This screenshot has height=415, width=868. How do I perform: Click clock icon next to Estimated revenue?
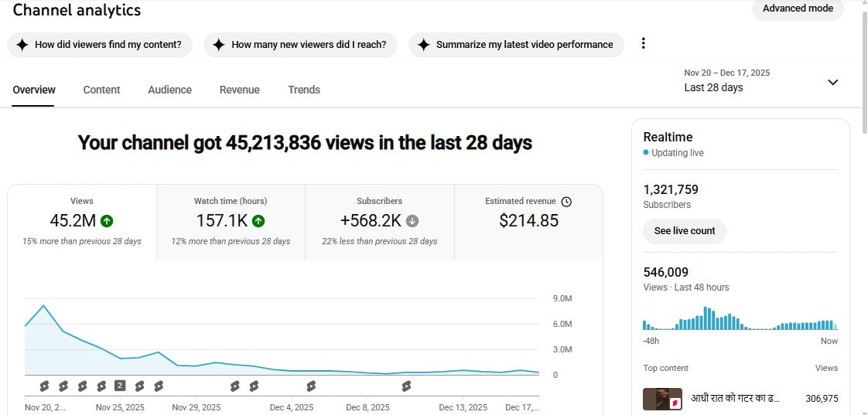tap(566, 202)
